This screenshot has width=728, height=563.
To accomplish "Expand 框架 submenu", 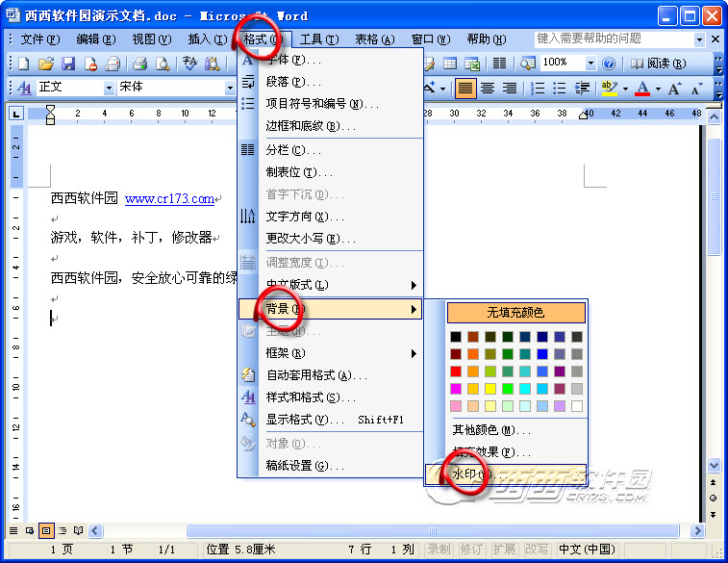I will pos(330,353).
